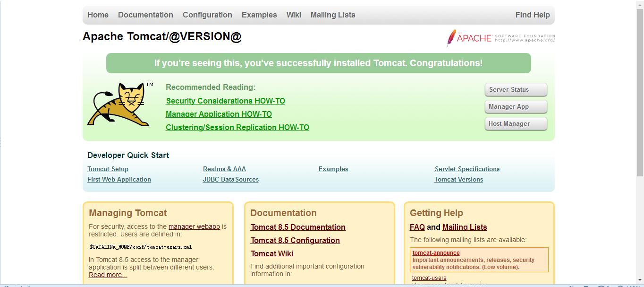Click the Read more... link

[x=108, y=275]
